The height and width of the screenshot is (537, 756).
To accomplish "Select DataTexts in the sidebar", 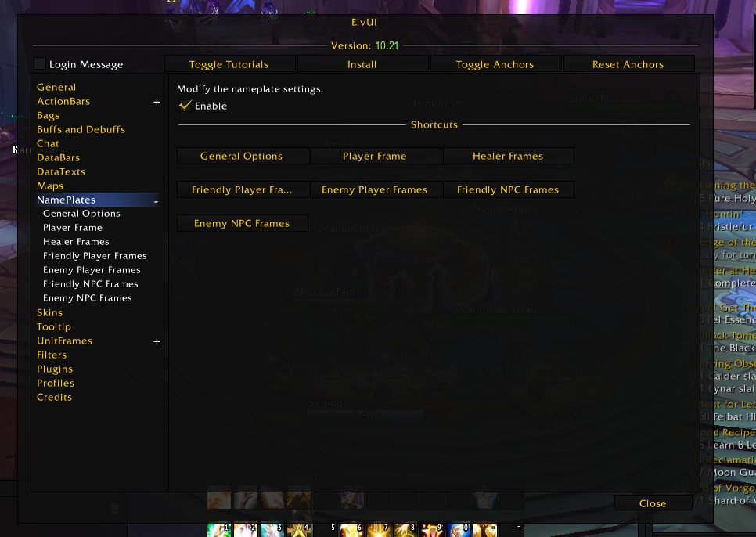I will (x=61, y=171).
